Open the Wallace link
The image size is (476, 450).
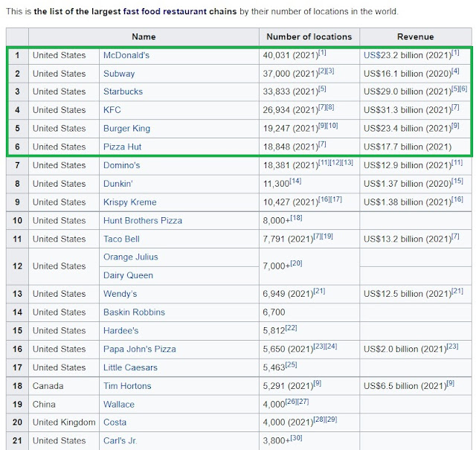[x=119, y=405]
